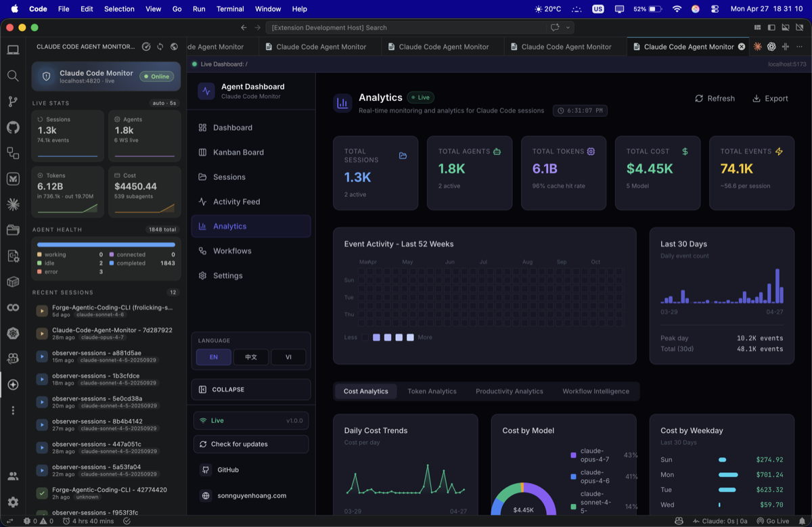Open the Workflows nav item
This screenshot has height=527, width=812.
click(x=251, y=251)
